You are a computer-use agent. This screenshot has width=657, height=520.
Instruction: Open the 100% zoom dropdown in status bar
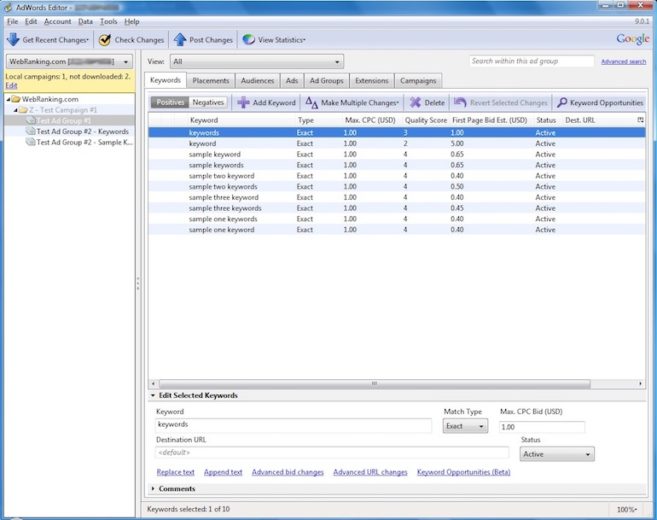pos(627,510)
